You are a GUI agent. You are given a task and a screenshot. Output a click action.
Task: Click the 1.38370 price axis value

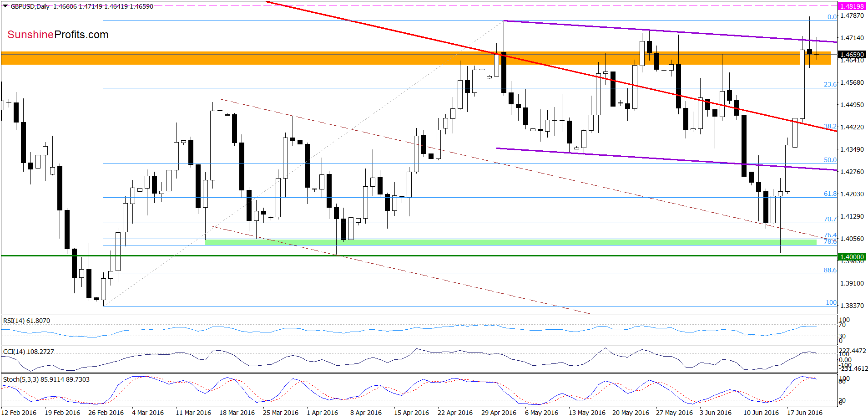852,306
